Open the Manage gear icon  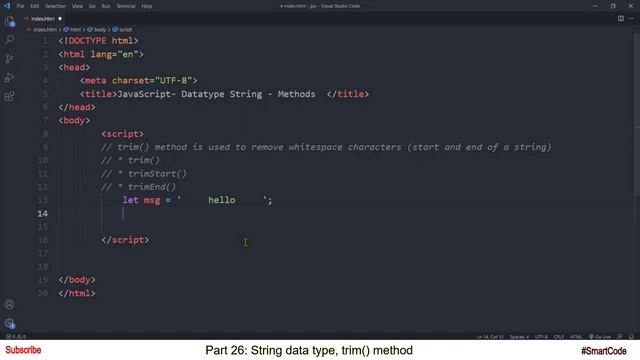tap(9, 323)
